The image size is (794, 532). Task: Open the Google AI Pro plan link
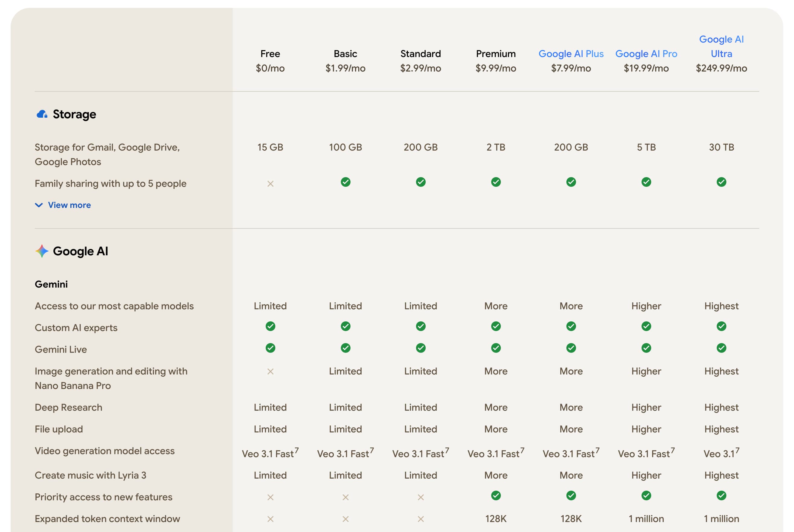(646, 54)
